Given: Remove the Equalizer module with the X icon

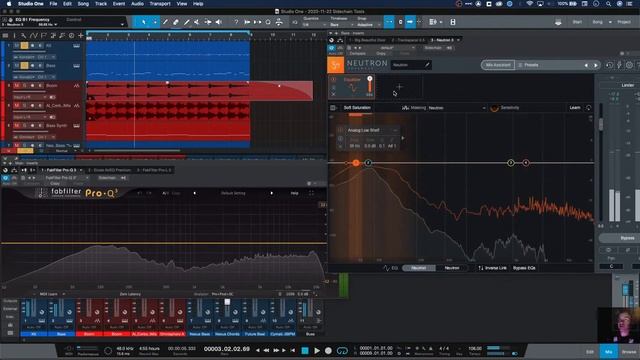Looking at the screenshot, I should click(x=333, y=94).
